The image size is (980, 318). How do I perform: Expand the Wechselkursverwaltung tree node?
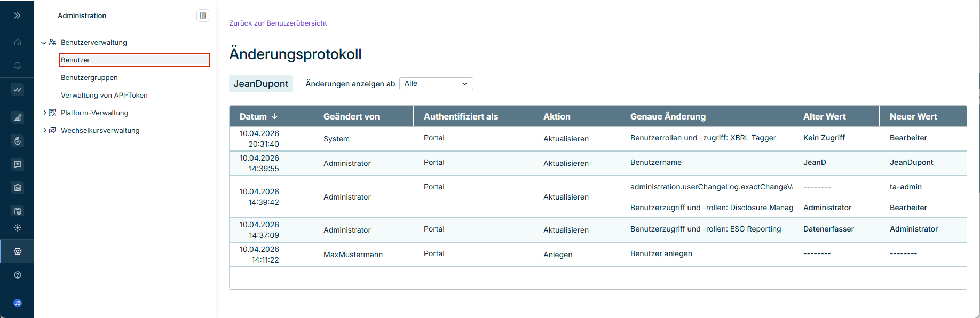point(44,130)
